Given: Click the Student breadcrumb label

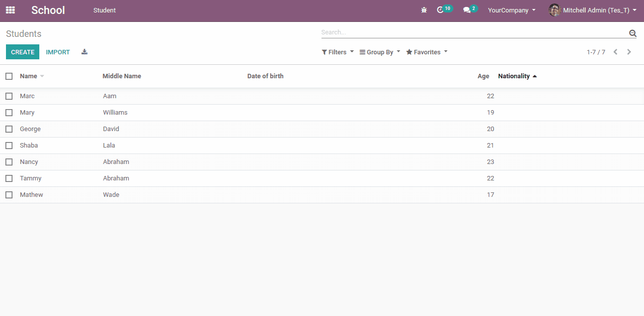Looking at the screenshot, I should [104, 10].
